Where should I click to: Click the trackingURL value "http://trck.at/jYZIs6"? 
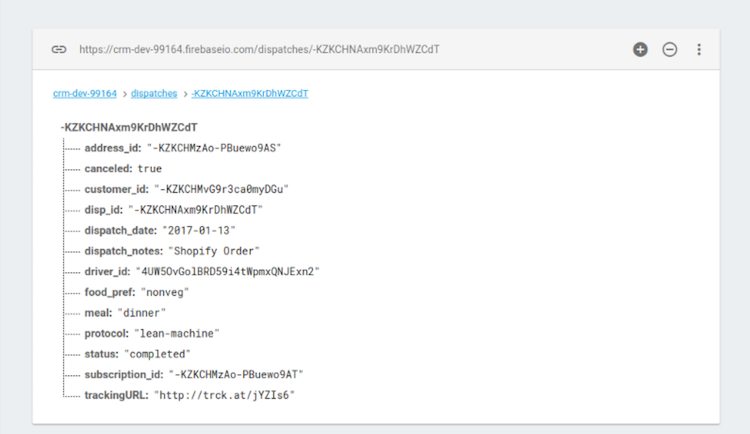tap(224, 395)
